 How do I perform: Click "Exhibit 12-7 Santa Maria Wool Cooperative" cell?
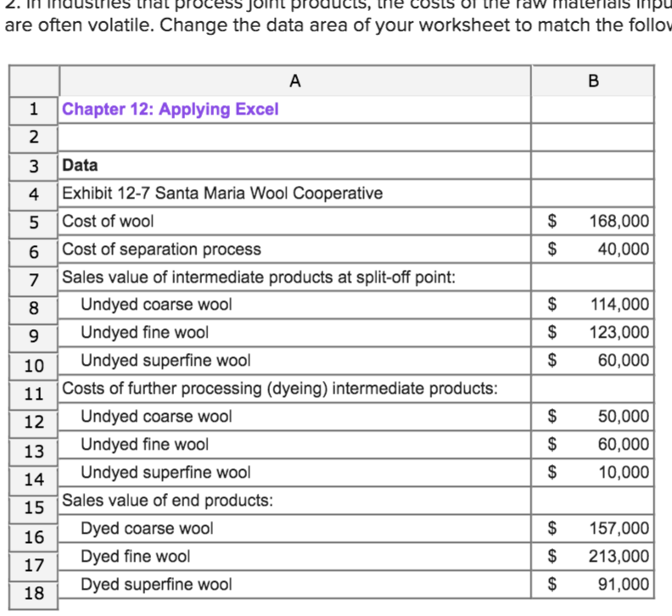295,193
